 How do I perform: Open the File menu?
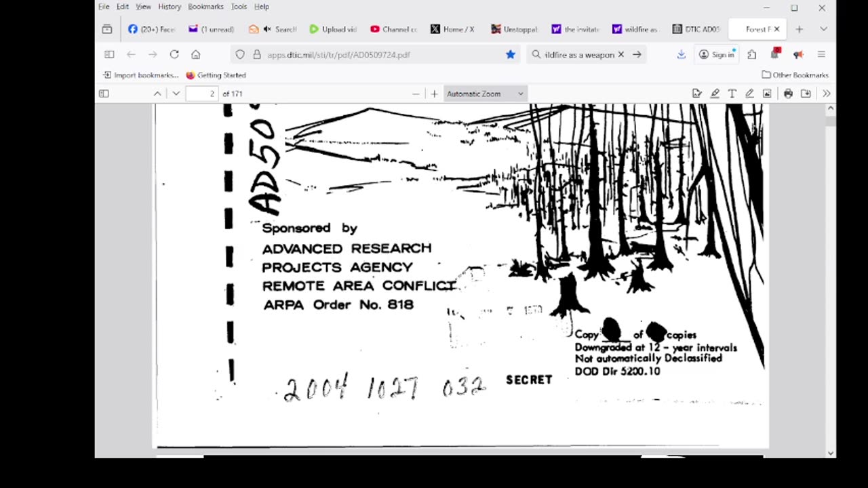pos(104,7)
